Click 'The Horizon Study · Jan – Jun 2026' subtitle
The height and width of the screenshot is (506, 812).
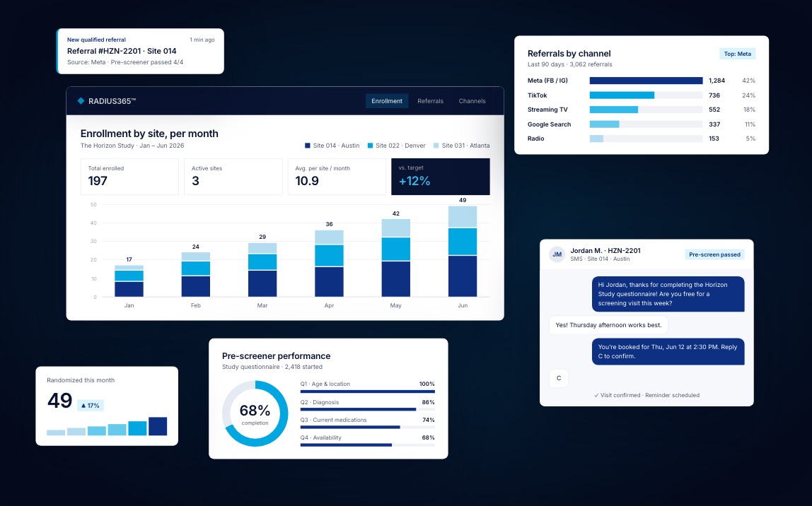[132, 146]
